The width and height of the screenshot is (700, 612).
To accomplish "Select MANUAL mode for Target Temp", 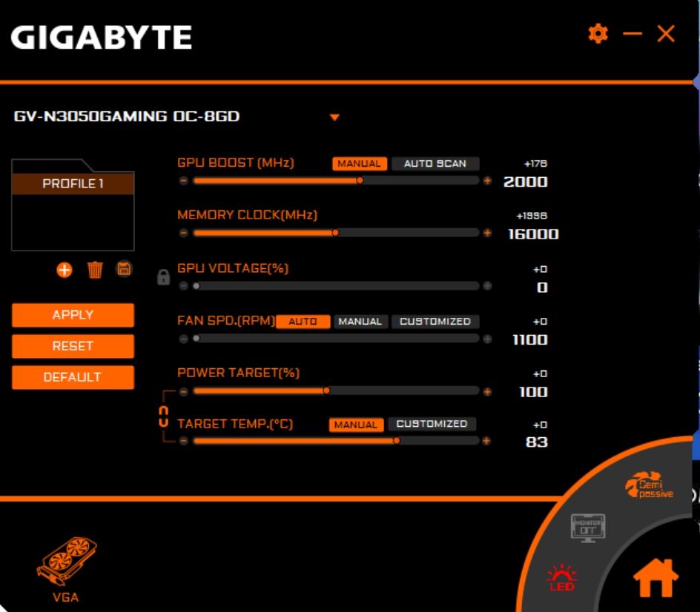I will point(356,425).
